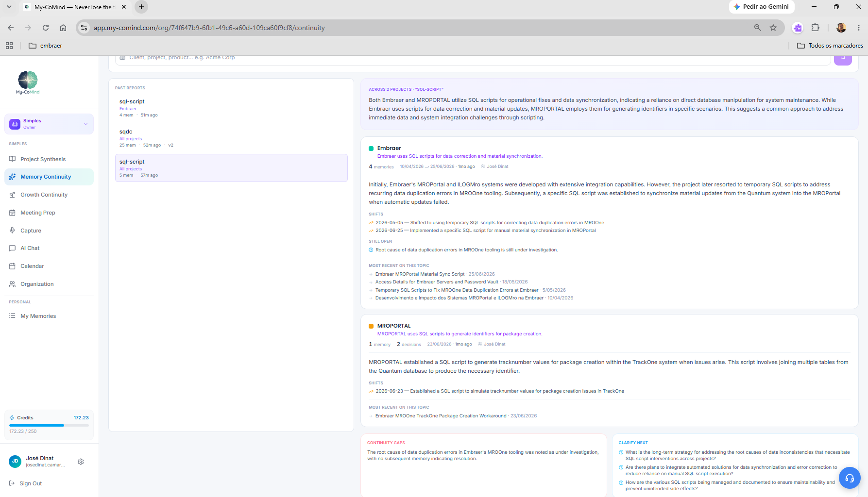868x497 pixels.
Task: Open Embraer MROPortal Material Sync Script memory
Action: pyautogui.click(x=420, y=274)
